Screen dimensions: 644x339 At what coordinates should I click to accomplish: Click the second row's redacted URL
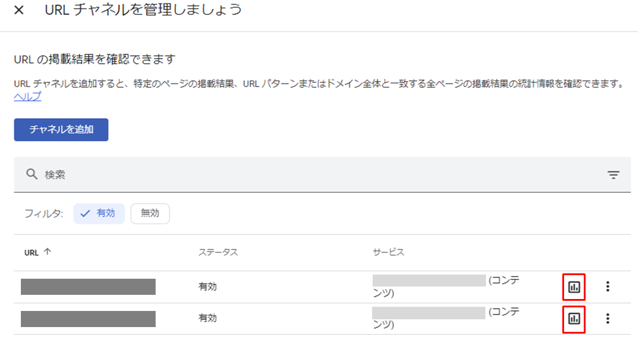click(88, 319)
